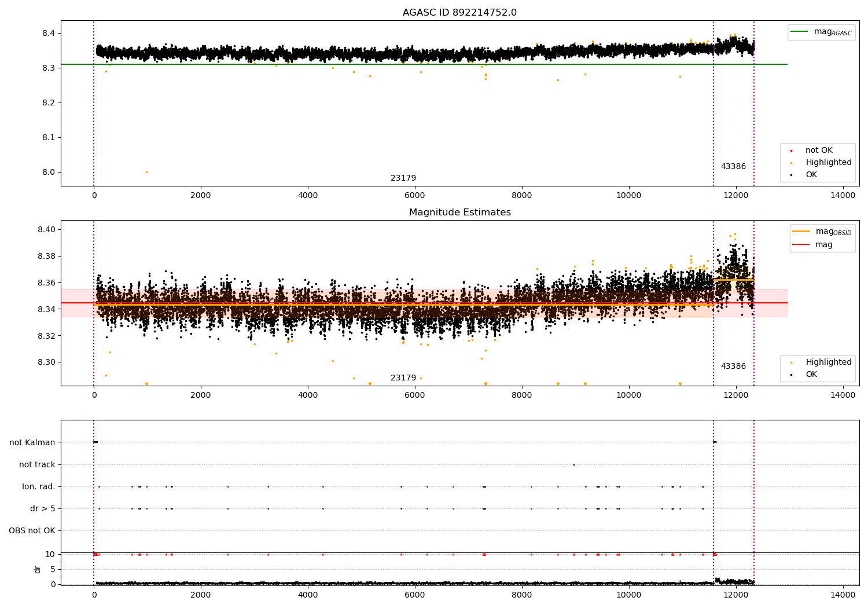
Task: Click the '8.34' y-axis tick label
Action: [46, 309]
